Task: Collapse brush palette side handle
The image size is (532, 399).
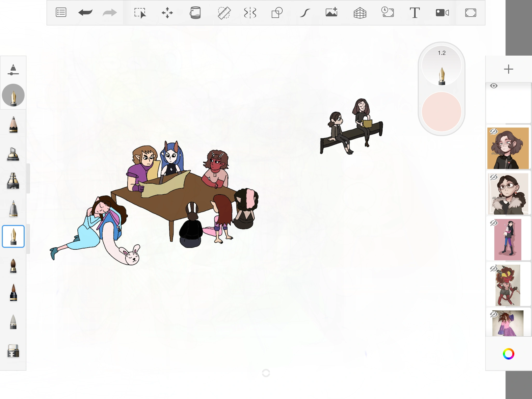Action: tap(28, 178)
